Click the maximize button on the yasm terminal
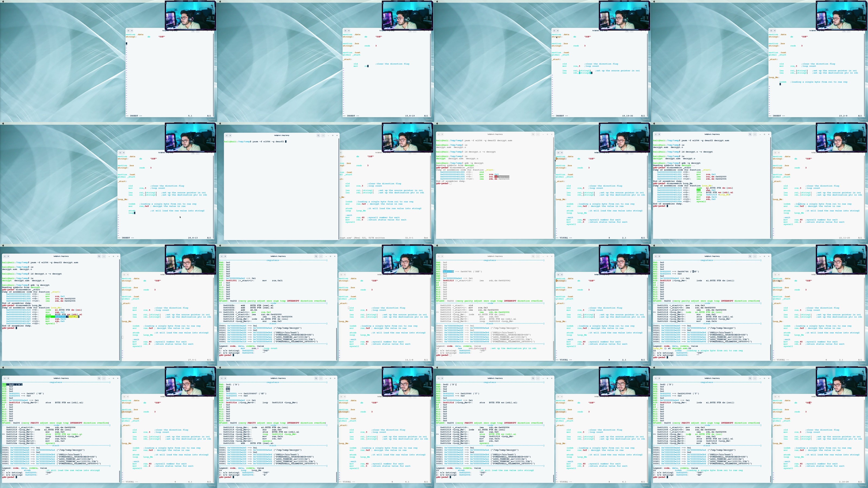868x488 pixels. pyautogui.click(x=333, y=136)
